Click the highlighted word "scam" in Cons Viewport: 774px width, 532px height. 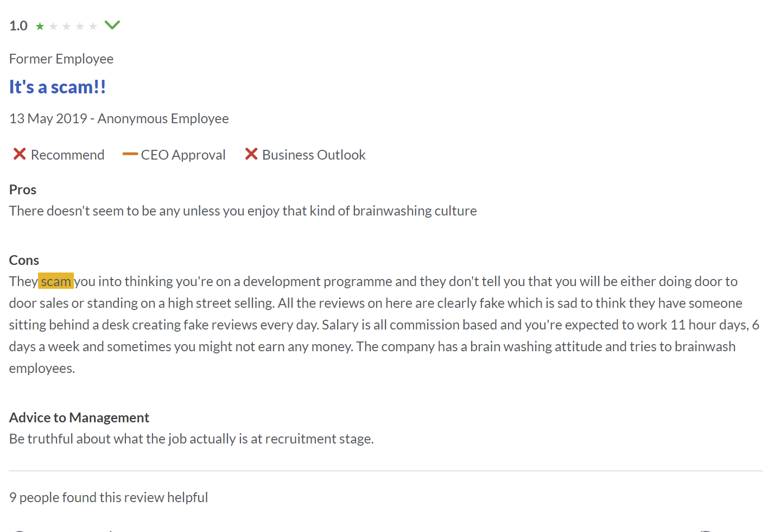pos(56,281)
